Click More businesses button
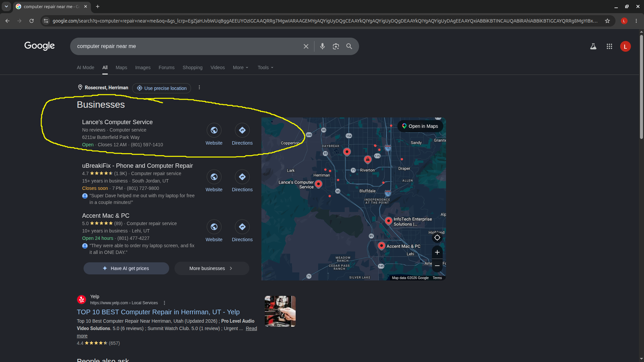 coord(212,268)
